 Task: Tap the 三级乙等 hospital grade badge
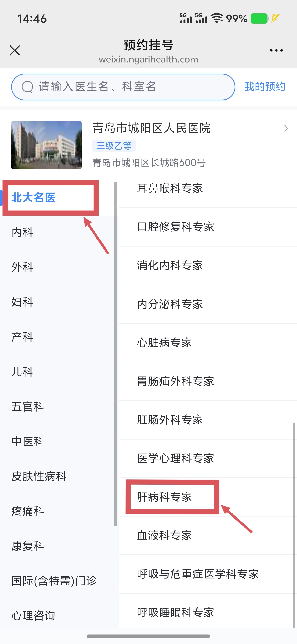[114, 146]
